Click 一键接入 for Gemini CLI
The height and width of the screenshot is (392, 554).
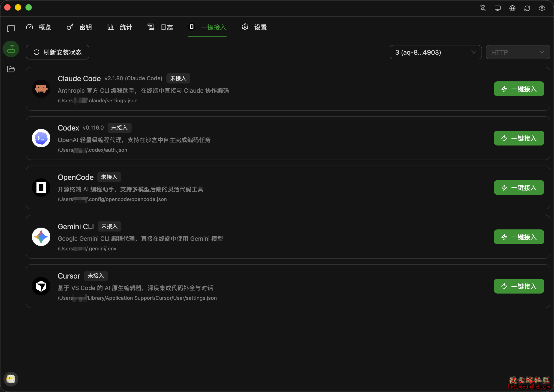(519, 237)
